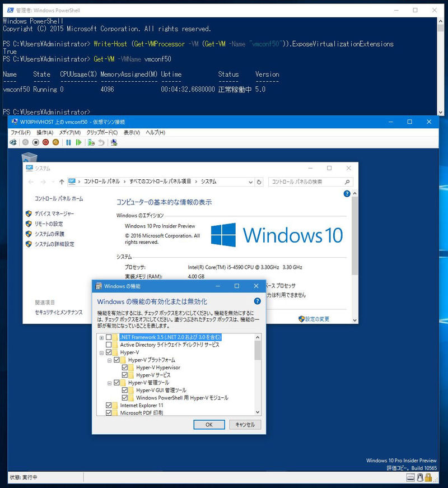Open recent locations dropdown beside forward arrow

[x=53, y=182]
